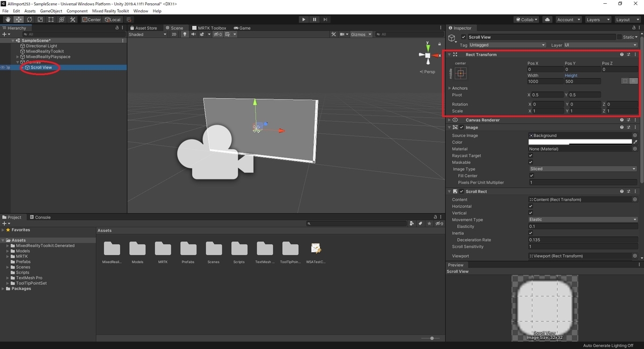Expand MixedRealityPlayspace in Hierarchy
The image size is (644, 349).
coord(18,56)
